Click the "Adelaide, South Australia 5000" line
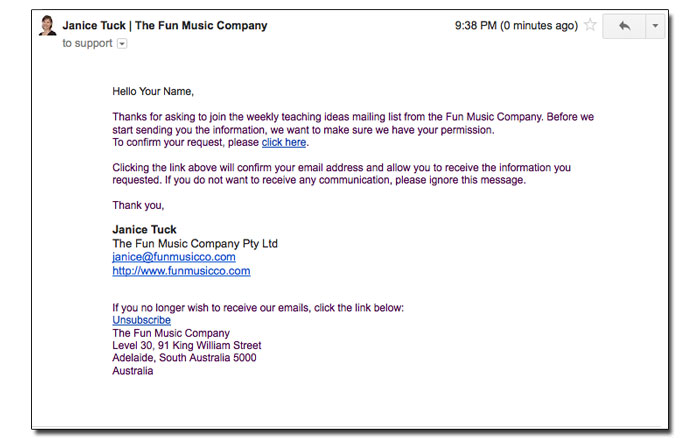The height and width of the screenshot is (438, 700). pos(184,358)
